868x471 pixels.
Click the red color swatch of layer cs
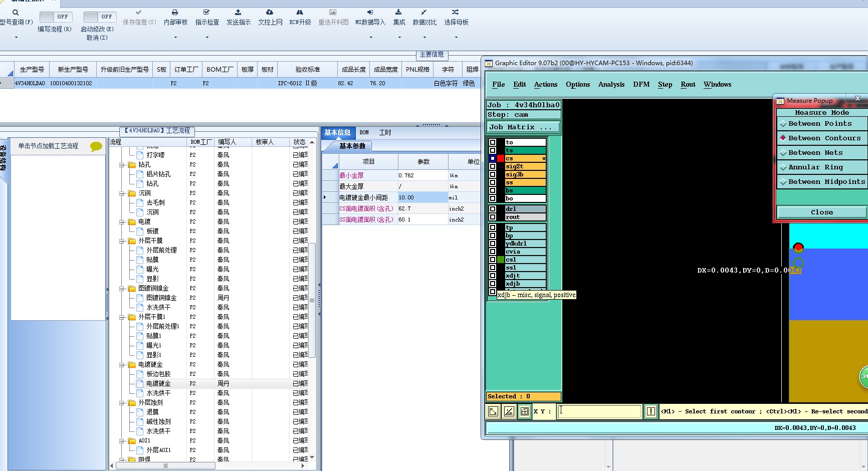pyautogui.click(x=501, y=158)
